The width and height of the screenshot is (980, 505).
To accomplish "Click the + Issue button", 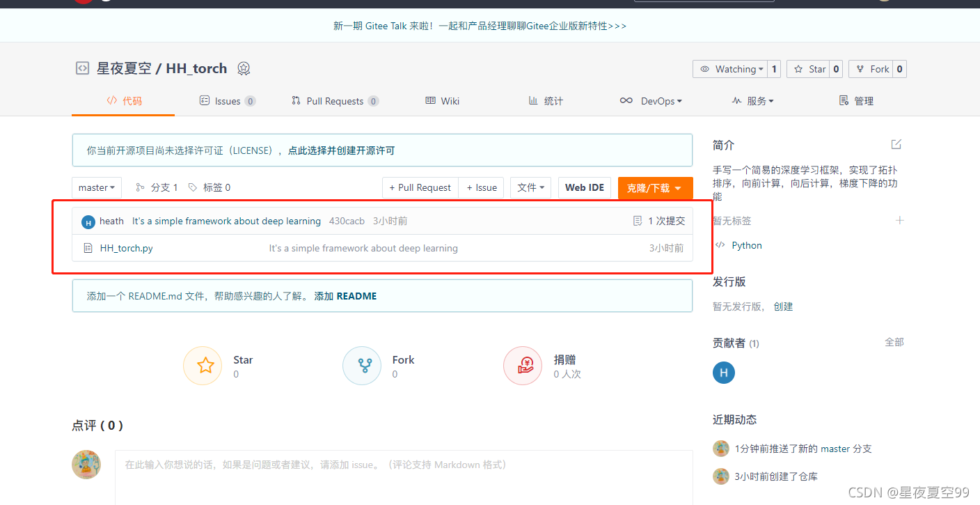I will 482,187.
